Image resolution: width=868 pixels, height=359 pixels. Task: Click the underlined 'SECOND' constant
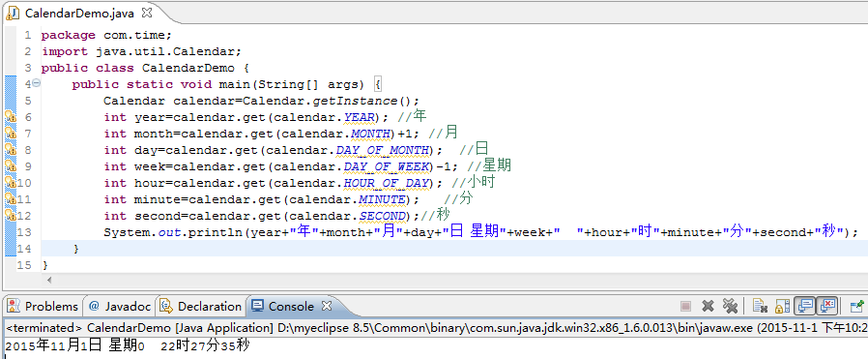click(x=383, y=216)
